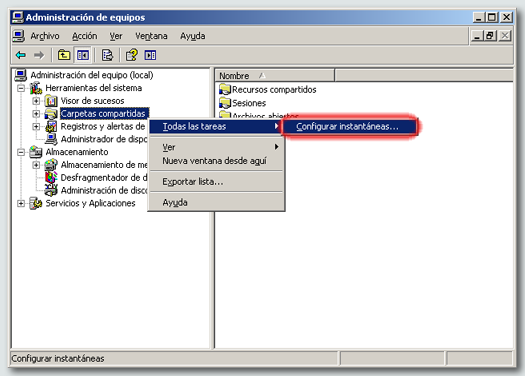Expand the Visor de sucesos node
The width and height of the screenshot is (525, 376).
pos(36,101)
